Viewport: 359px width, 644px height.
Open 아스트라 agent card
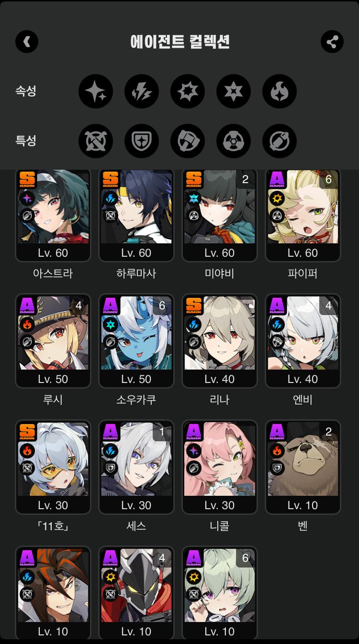(53, 216)
